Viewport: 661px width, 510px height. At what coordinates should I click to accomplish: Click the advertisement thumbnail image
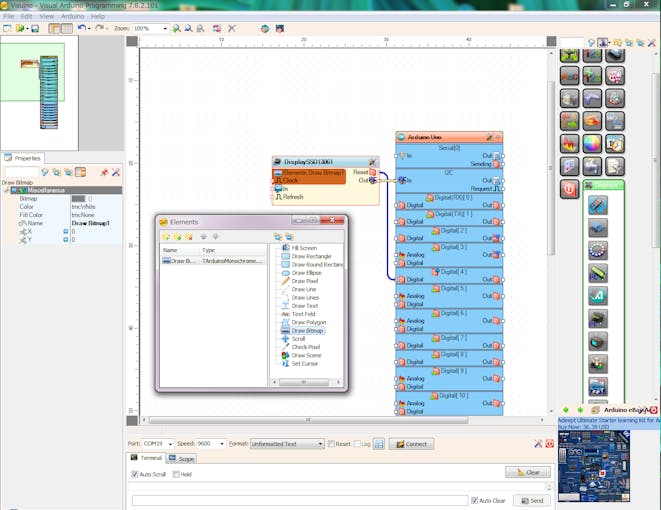(594, 466)
